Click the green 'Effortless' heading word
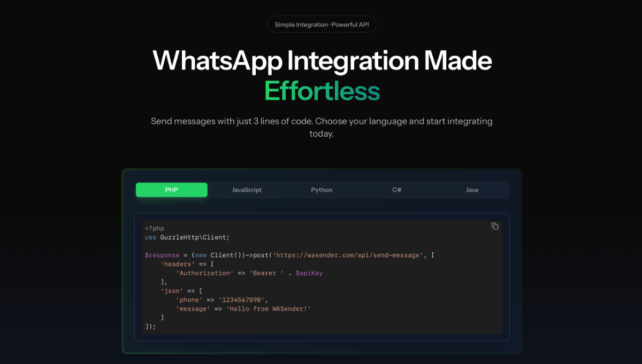642x364 pixels. [x=322, y=91]
